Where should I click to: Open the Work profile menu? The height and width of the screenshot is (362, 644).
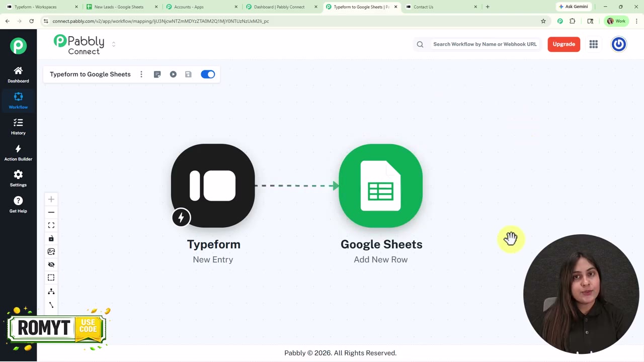[616, 21]
